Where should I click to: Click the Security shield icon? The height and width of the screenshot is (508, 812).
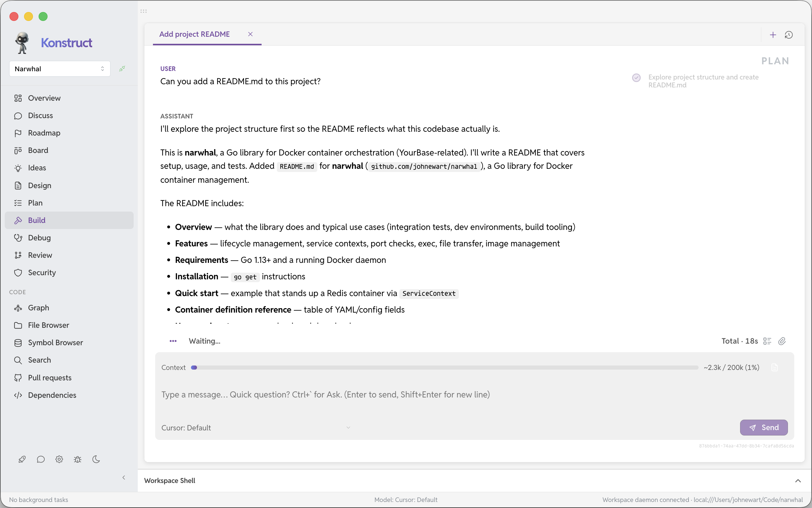pos(18,273)
